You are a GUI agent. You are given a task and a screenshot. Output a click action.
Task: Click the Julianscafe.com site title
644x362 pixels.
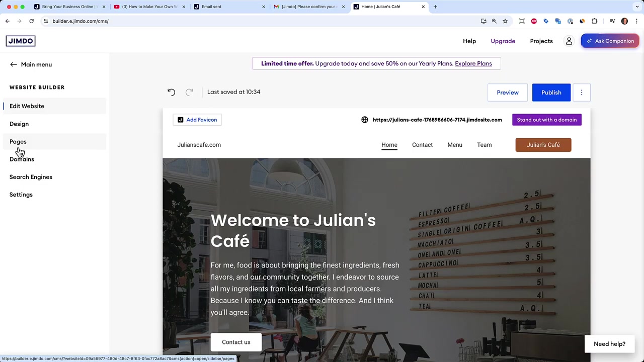click(199, 145)
